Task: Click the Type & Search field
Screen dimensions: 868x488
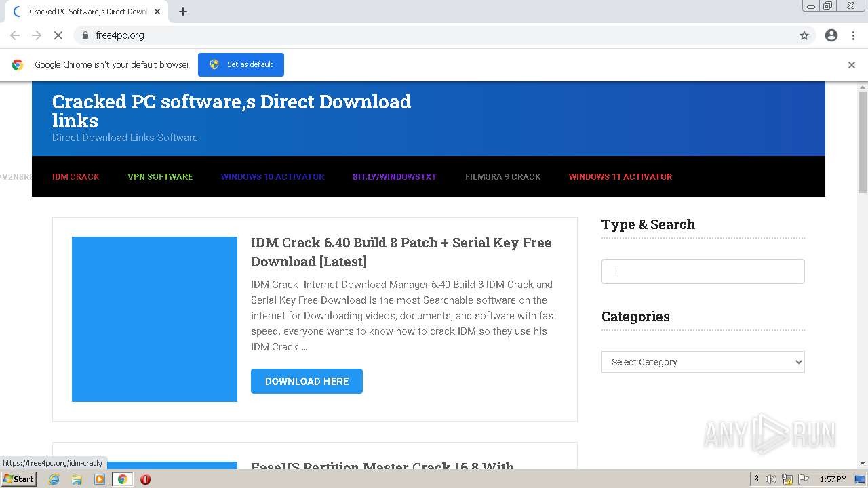Action: coord(703,271)
